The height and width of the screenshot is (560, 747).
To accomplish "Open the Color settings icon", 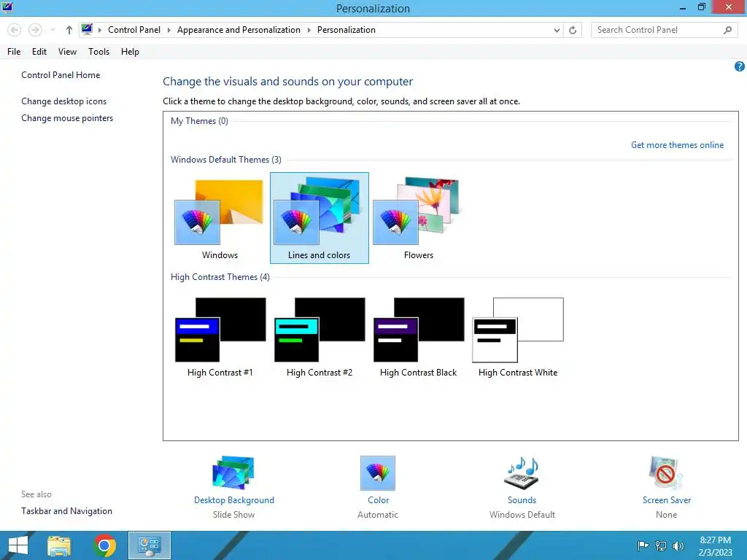I will tap(378, 472).
